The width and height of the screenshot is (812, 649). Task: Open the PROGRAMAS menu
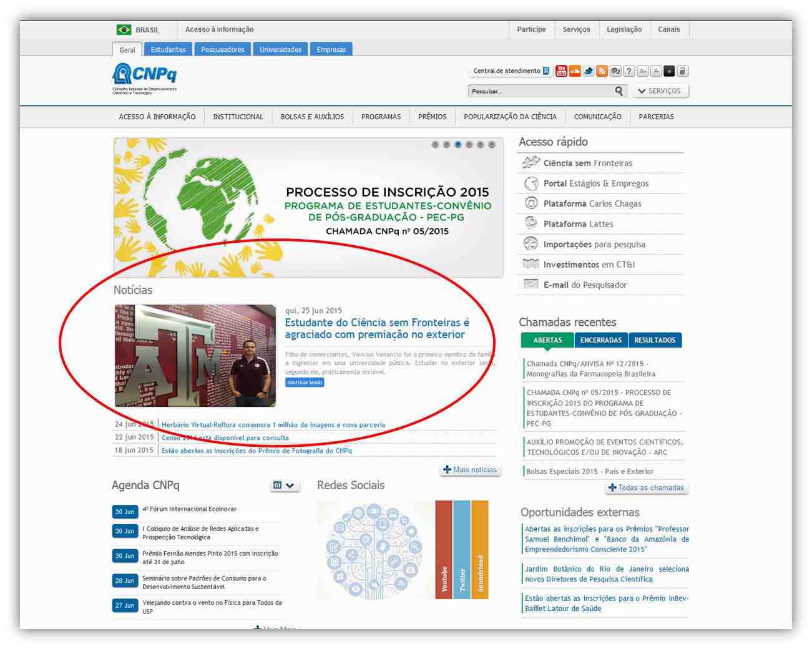pos(381,117)
